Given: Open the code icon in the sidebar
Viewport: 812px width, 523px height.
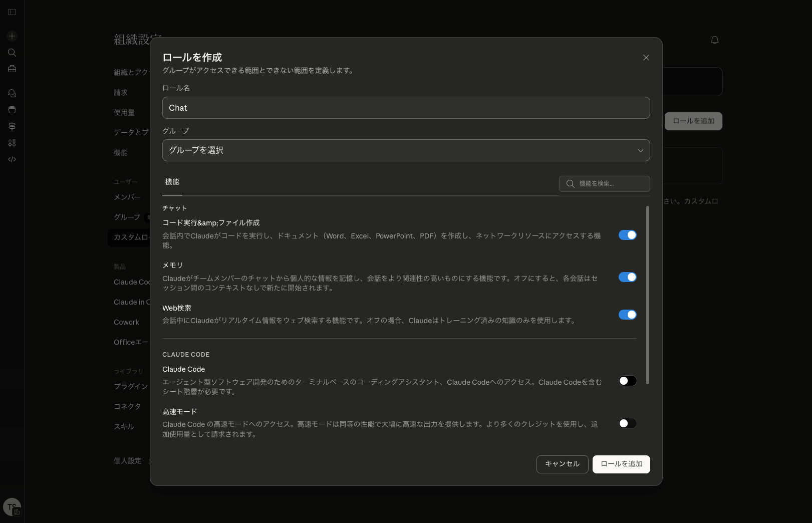Looking at the screenshot, I should (x=12, y=159).
